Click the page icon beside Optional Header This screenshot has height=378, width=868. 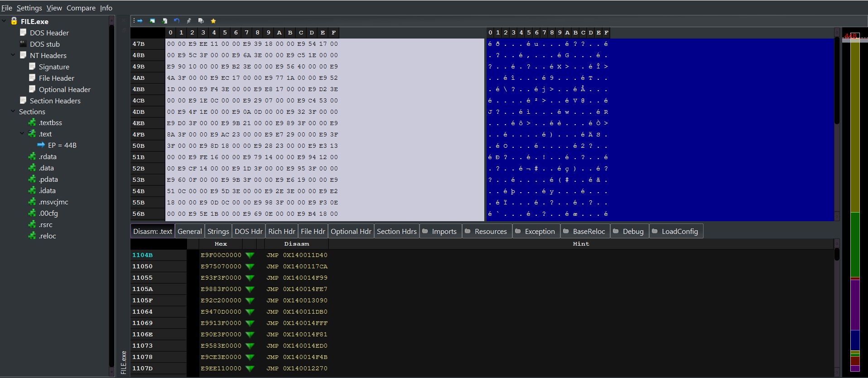point(32,89)
